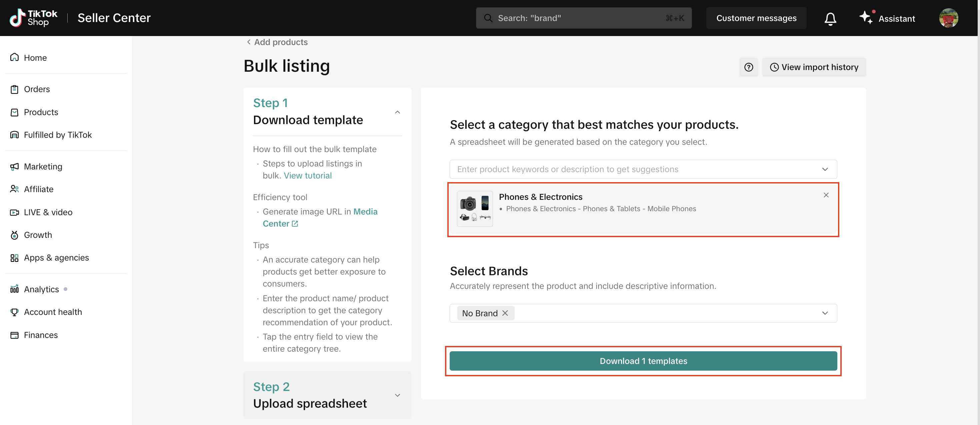Click the Phones & Electronics category thumbnail
The width and height of the screenshot is (980, 425).
point(474,209)
